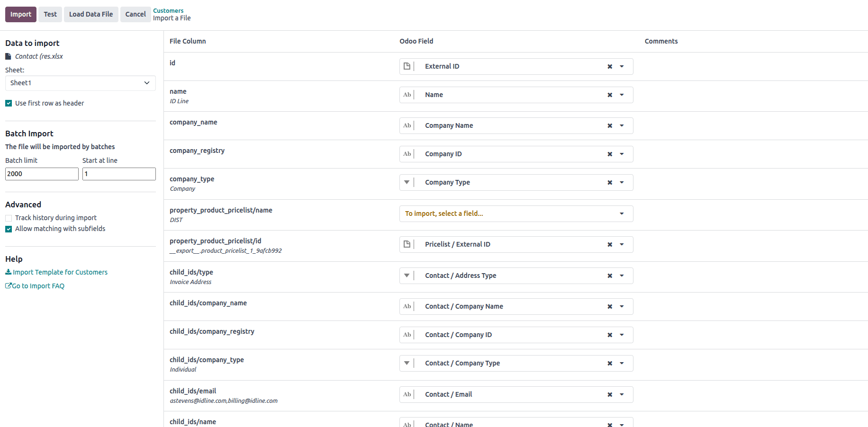Enable Track history during import
Viewport: 868px width, 427px height.
point(9,218)
